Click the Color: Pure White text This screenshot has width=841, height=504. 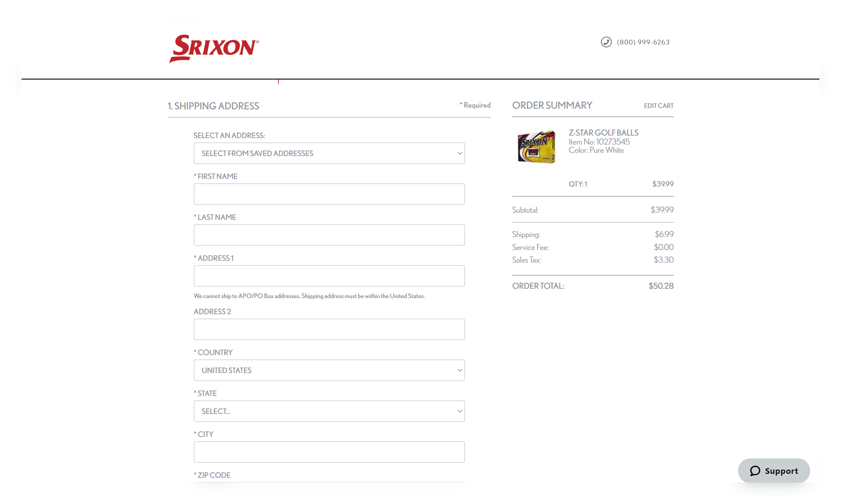596,150
